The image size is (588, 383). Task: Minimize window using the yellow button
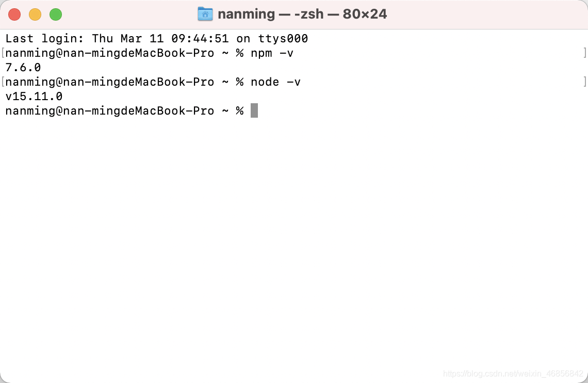tap(35, 14)
